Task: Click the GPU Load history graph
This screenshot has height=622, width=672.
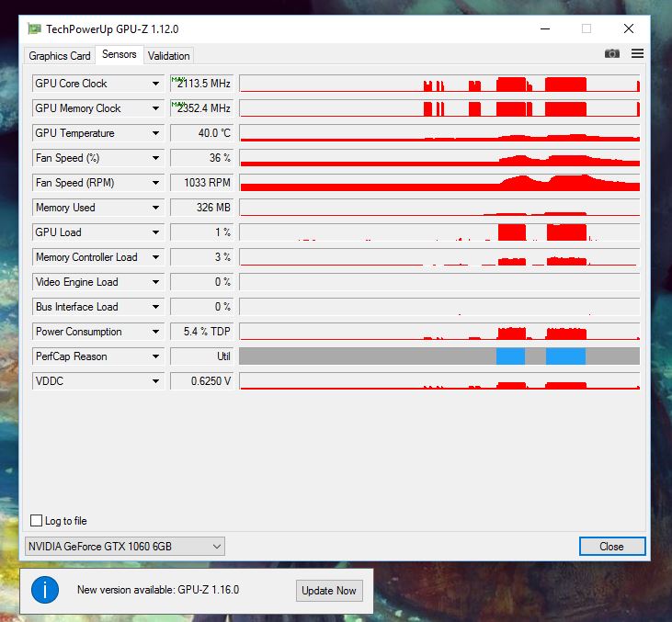Action: tap(439, 232)
